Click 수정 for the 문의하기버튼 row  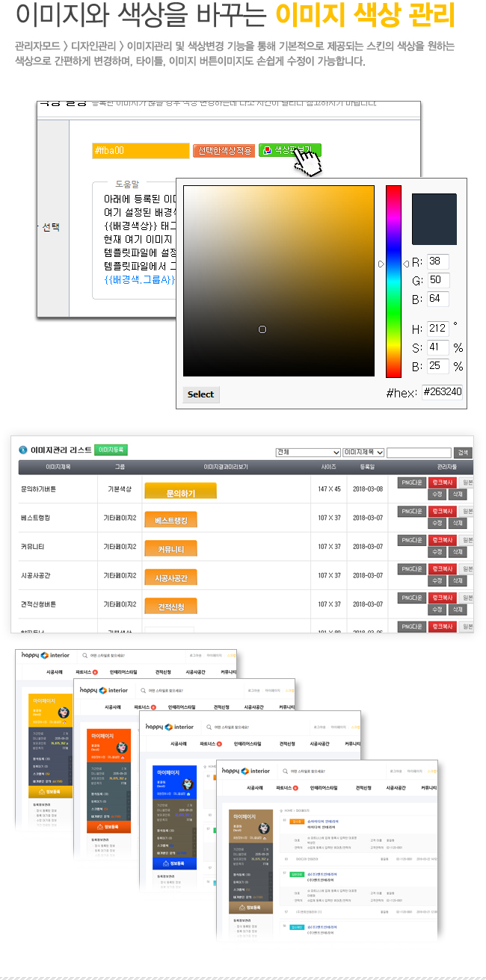click(x=437, y=494)
